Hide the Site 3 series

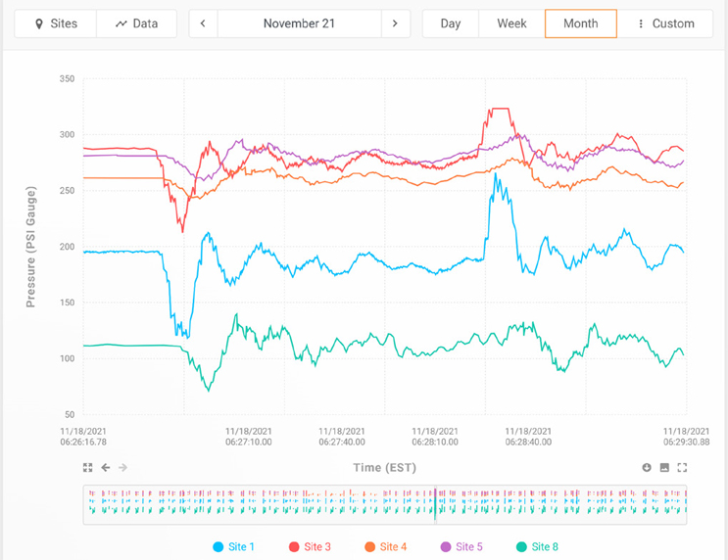pyautogui.click(x=309, y=546)
